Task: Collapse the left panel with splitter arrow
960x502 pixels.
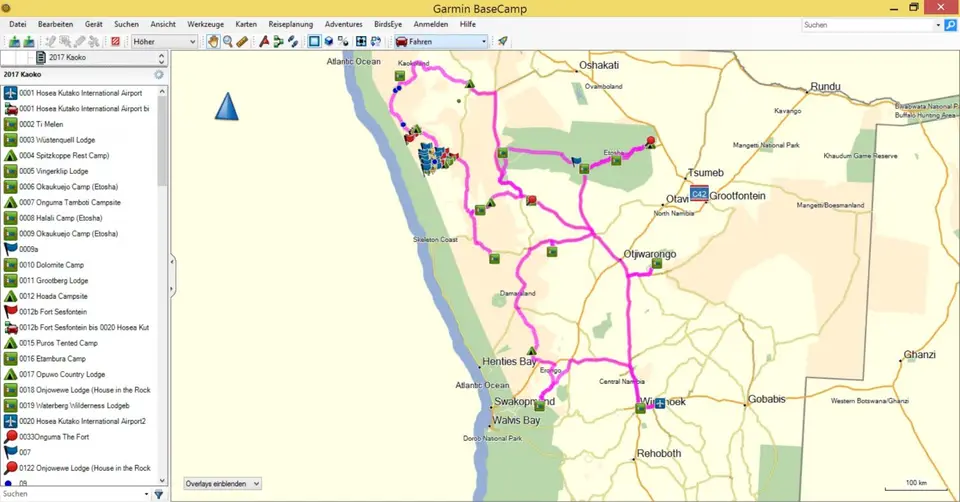Action: tap(173, 262)
